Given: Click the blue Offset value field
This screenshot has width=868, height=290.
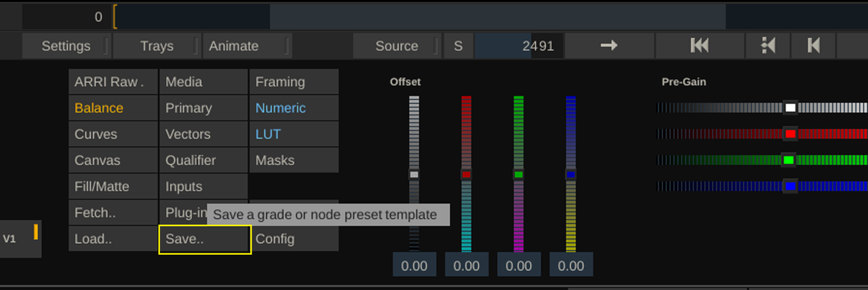Looking at the screenshot, I should 571,265.
